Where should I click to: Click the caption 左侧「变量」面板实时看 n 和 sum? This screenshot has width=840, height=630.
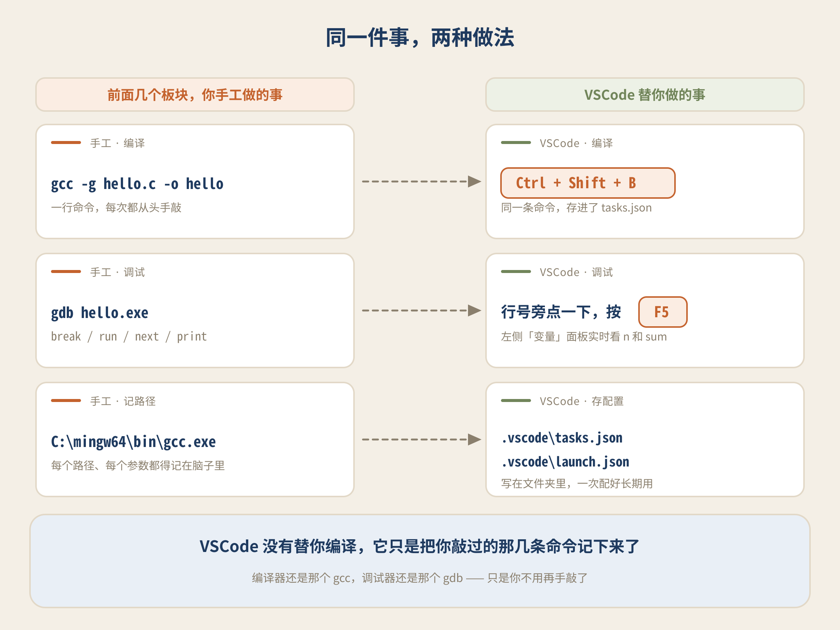pos(583,336)
